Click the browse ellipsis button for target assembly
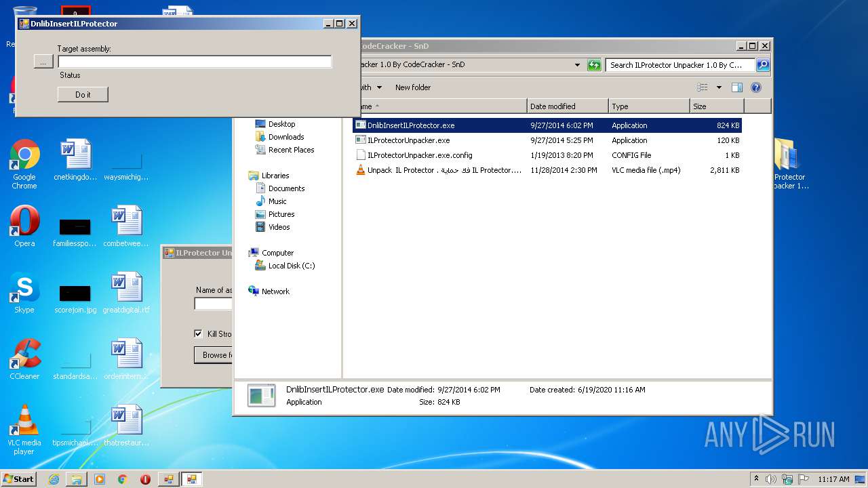 tap(43, 62)
